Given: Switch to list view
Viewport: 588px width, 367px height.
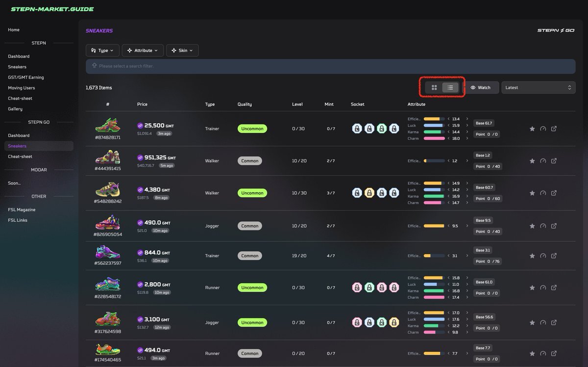Looking at the screenshot, I should coord(450,87).
